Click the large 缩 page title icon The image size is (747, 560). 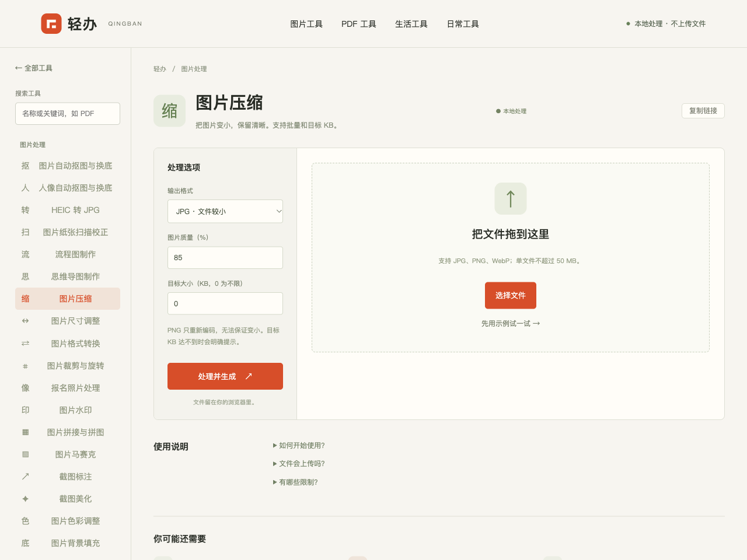tap(169, 111)
